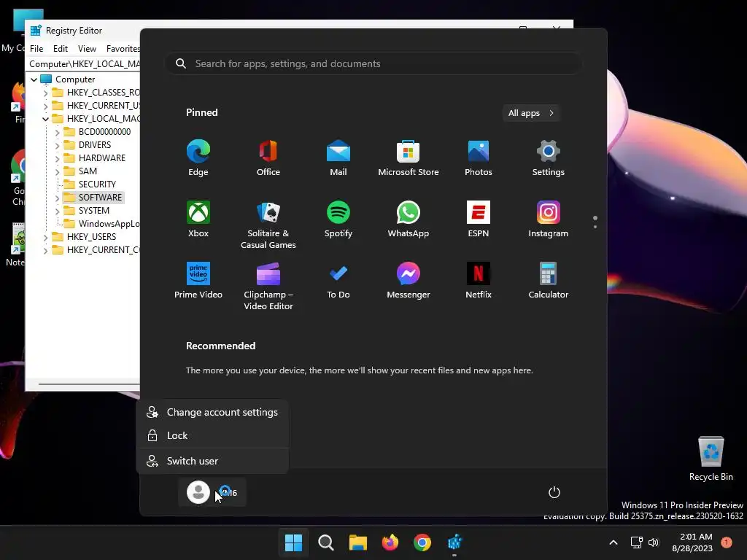
Task: Collapse the Computer tree node
Action: (34, 79)
